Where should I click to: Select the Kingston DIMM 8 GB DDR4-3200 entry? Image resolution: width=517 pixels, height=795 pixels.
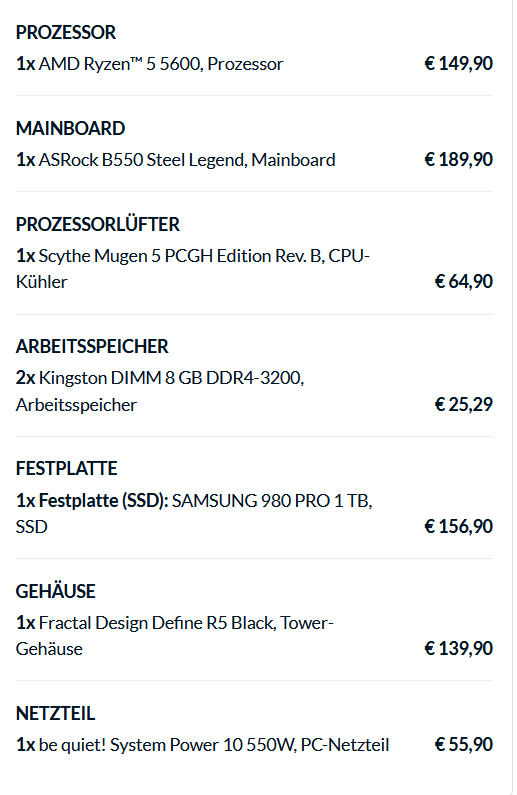pyautogui.click(x=160, y=391)
